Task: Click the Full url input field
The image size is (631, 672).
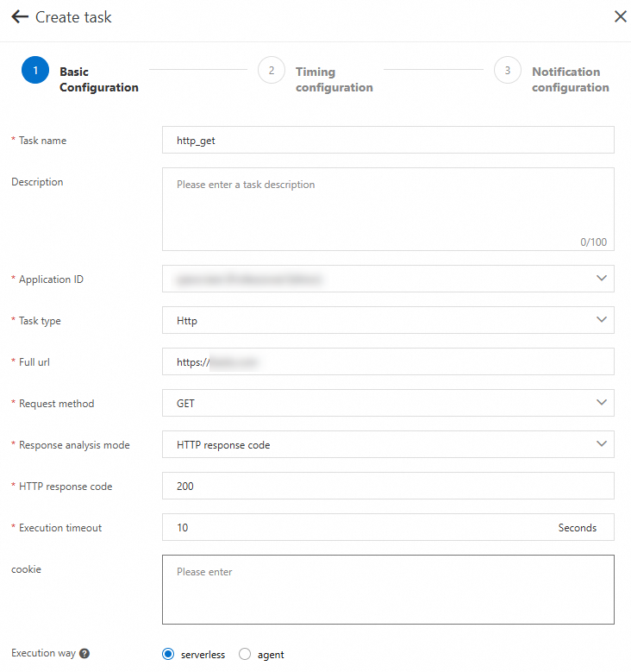Action: 388,361
